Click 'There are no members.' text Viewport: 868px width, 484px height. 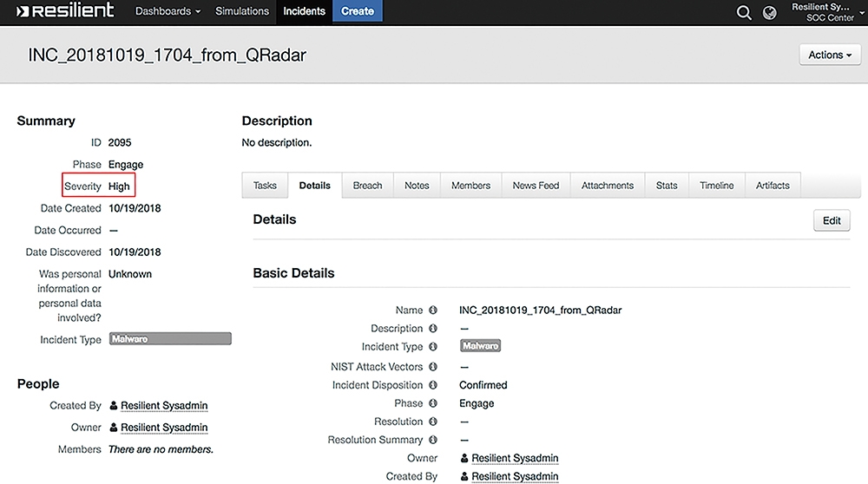tap(161, 449)
